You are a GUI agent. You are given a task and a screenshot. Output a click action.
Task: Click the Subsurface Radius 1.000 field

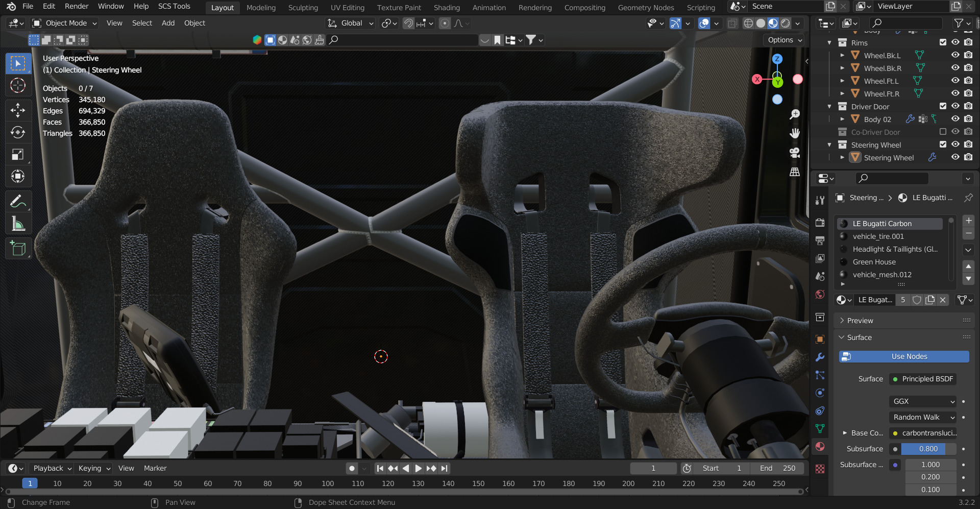(930, 465)
